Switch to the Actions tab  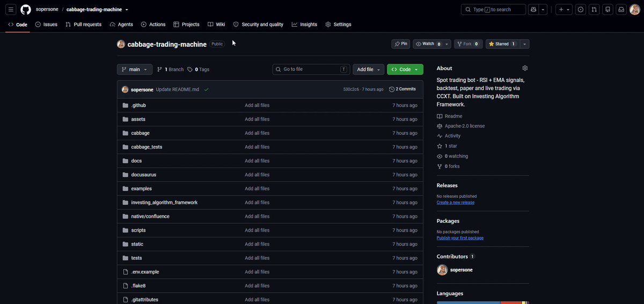(153, 25)
